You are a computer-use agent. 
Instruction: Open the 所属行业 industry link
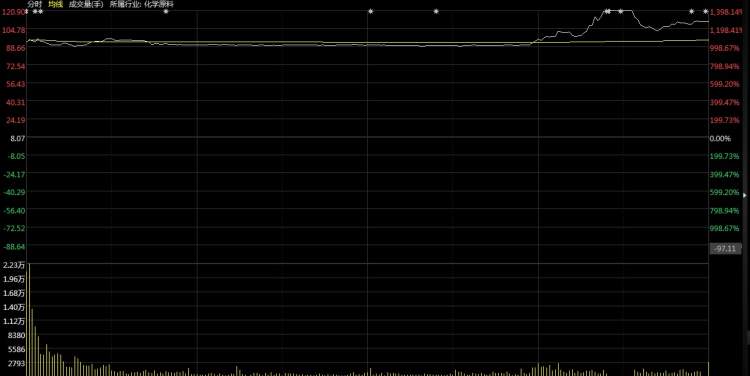point(142,4)
